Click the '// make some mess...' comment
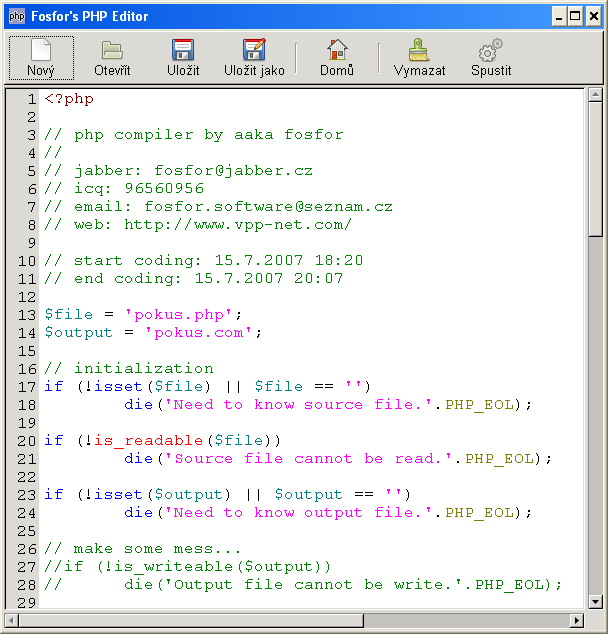Image resolution: width=608 pixels, height=634 pixels. [x=142, y=549]
